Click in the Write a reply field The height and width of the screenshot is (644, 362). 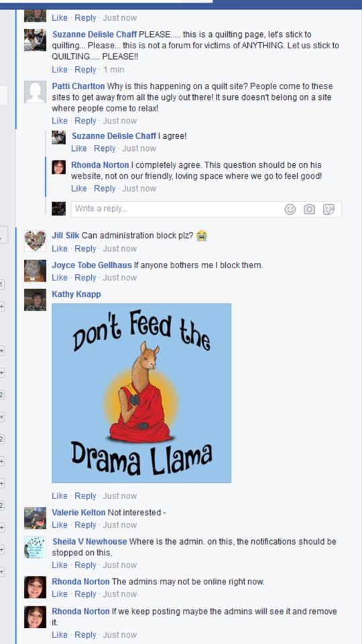(x=206, y=209)
